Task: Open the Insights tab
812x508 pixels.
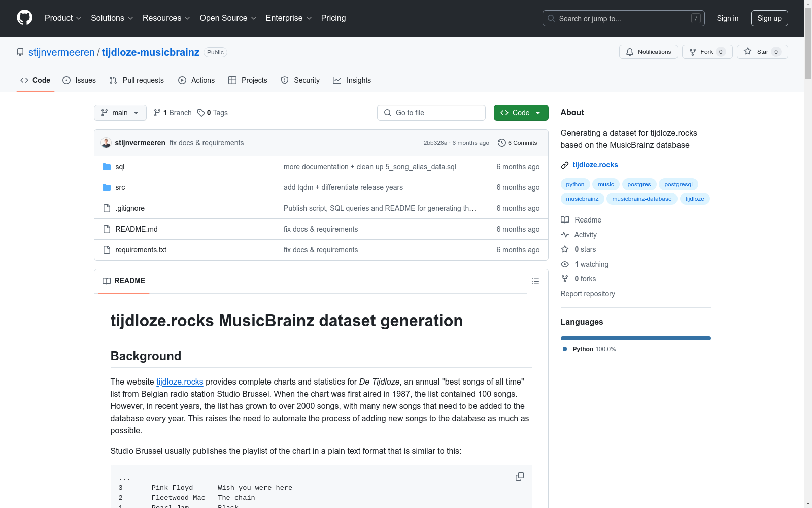Action: click(352, 80)
